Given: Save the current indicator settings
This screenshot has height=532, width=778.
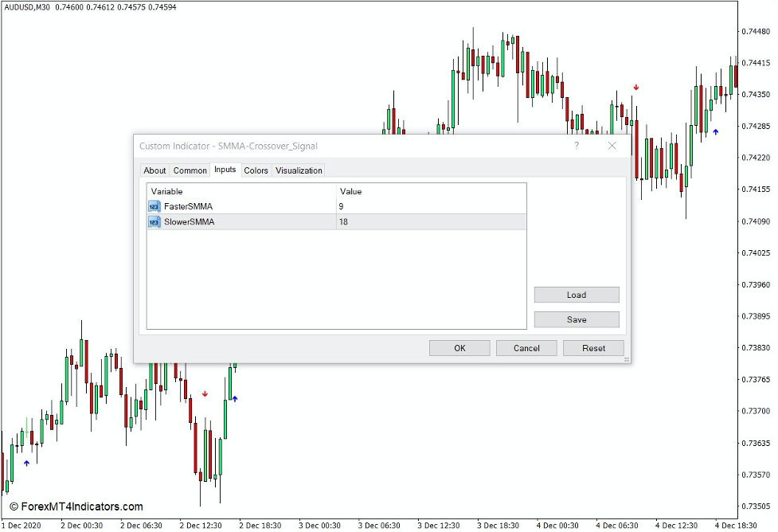Looking at the screenshot, I should point(576,319).
